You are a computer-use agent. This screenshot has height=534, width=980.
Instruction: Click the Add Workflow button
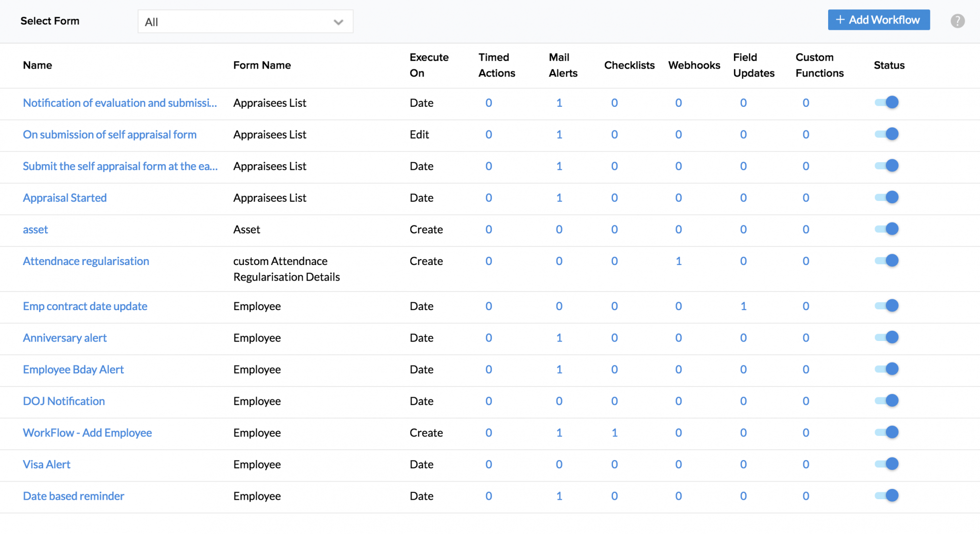tap(879, 20)
